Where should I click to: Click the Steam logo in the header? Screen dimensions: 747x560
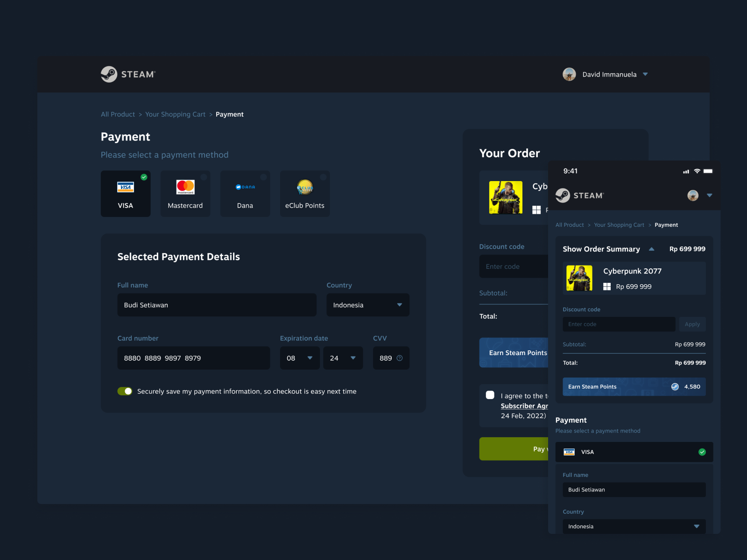pyautogui.click(x=127, y=74)
